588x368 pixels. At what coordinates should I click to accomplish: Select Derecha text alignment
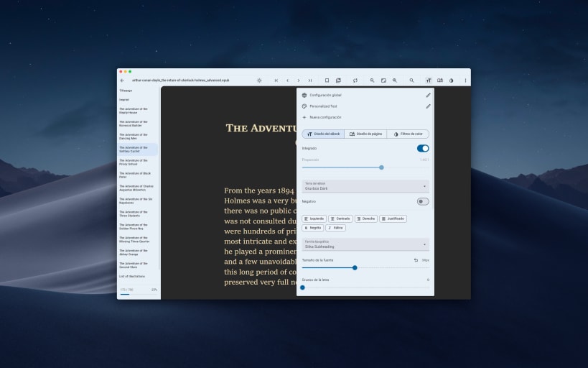[x=366, y=218]
